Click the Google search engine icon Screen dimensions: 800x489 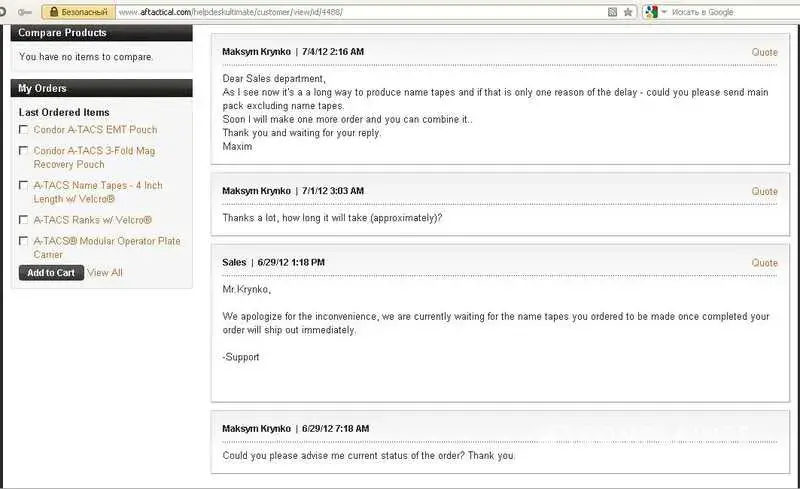click(x=651, y=12)
